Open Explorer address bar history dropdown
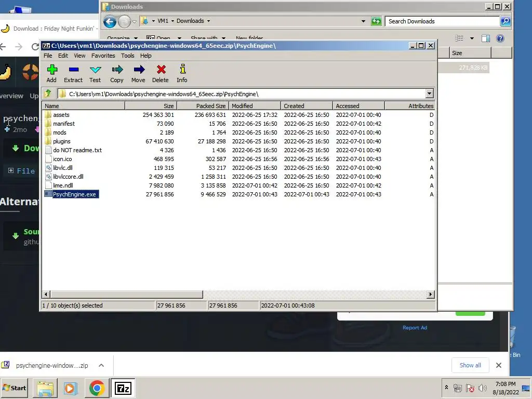Screen dimensions: 532x399 [363, 21]
